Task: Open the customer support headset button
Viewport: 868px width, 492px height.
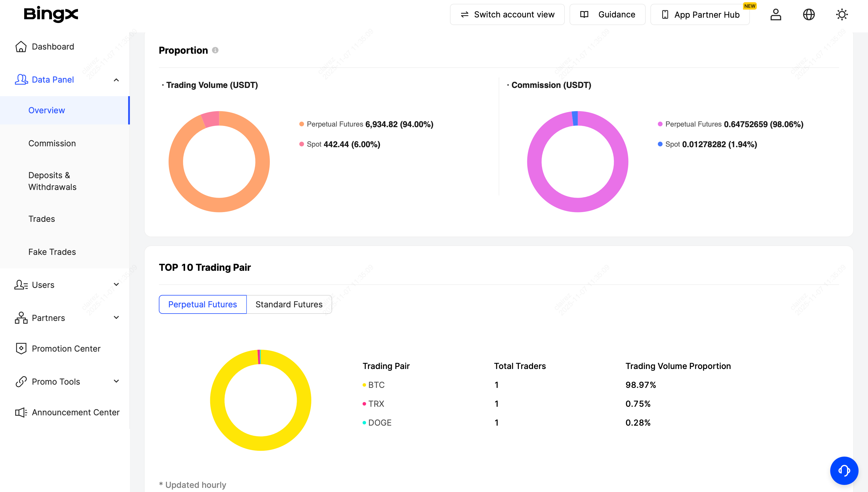Action: (x=844, y=470)
